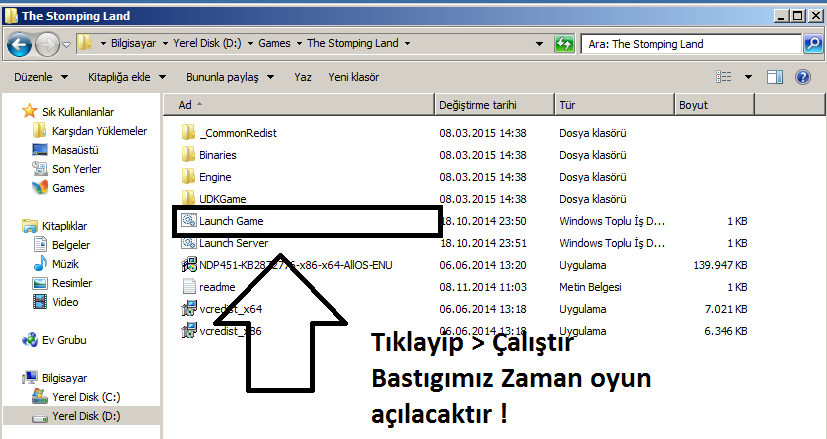Click the change view icon
Screen dimensions: 827x439
click(x=724, y=77)
